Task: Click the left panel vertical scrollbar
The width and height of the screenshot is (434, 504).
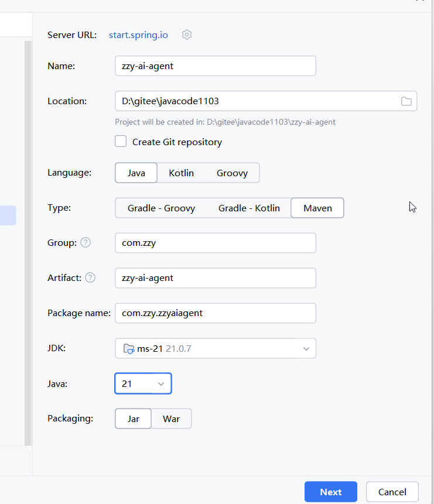Action: [x=28, y=243]
